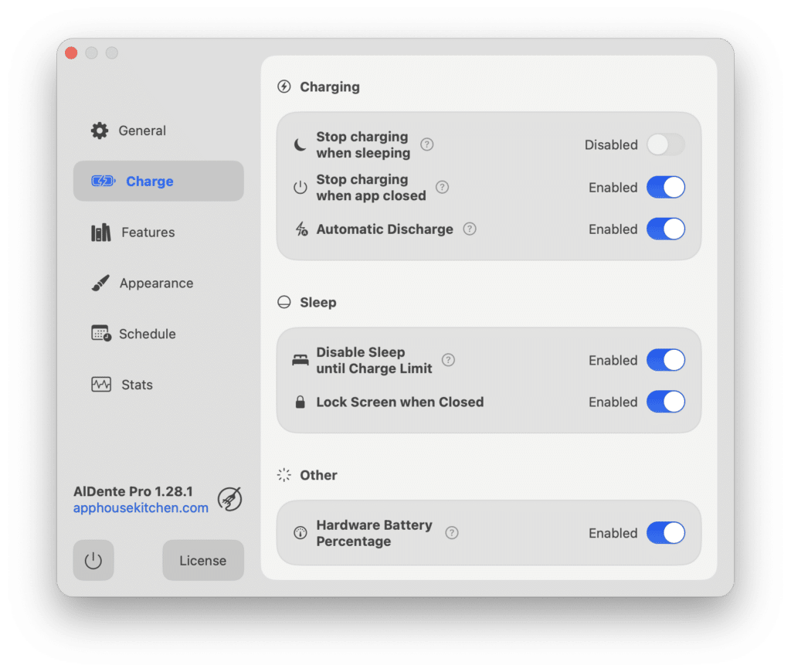Toggle Disable Sleep until Charge Limit off
Viewport: 791px width, 672px height.
click(665, 360)
